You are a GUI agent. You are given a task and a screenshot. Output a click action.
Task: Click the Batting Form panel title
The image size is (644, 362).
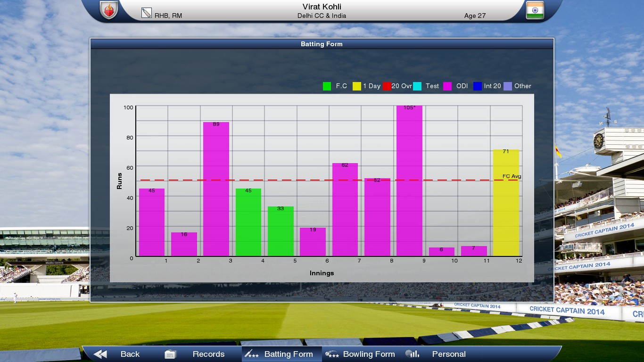(x=322, y=44)
